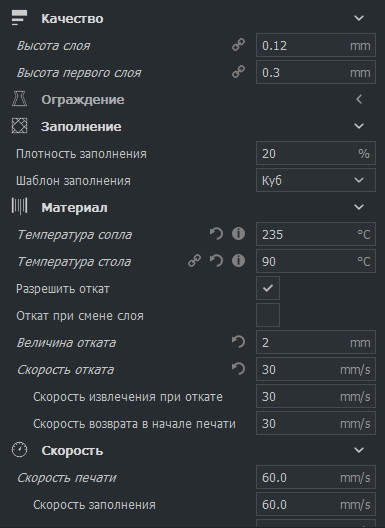Click the Скорость speedometer category icon
385x528 pixels.
19,450
